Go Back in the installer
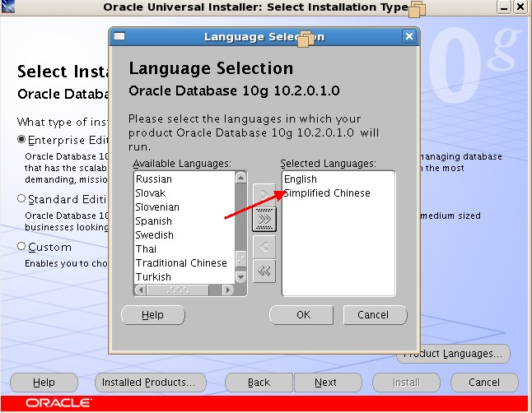 259,383
